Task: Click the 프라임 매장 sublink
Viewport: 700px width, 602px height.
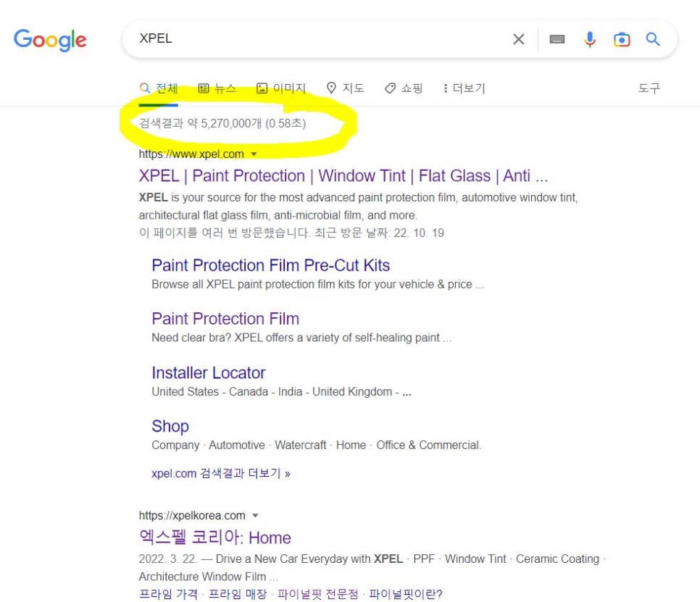Action: [x=238, y=595]
